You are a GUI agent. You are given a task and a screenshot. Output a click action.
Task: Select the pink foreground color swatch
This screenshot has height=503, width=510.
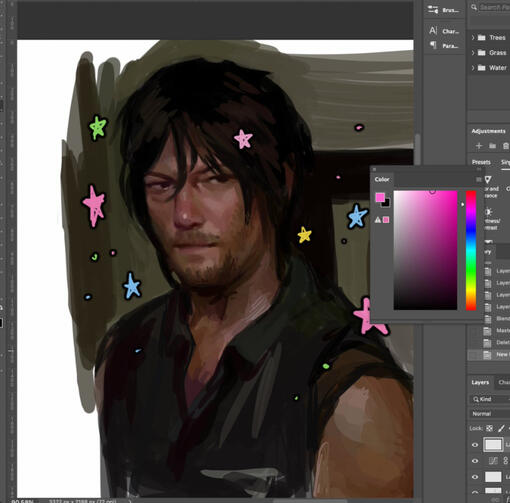[x=380, y=197]
